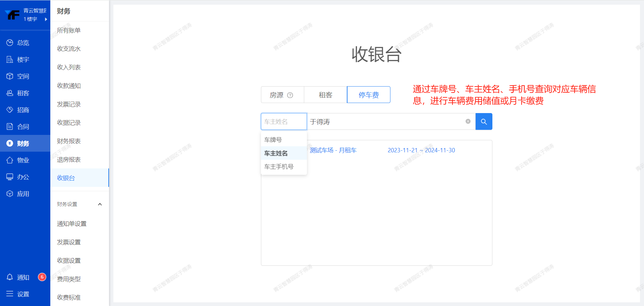The width and height of the screenshot is (644, 306).
Task: Open the 合同 contract module
Action: 23,126
